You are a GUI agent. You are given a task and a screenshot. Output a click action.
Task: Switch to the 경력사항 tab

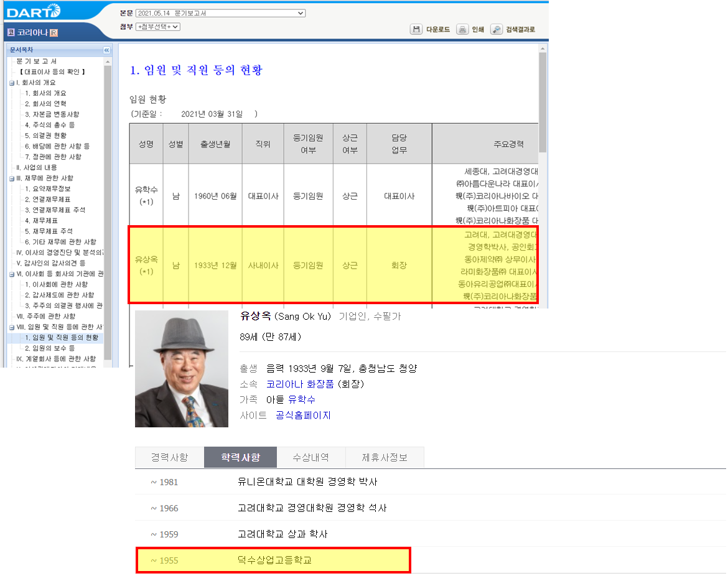pos(169,458)
